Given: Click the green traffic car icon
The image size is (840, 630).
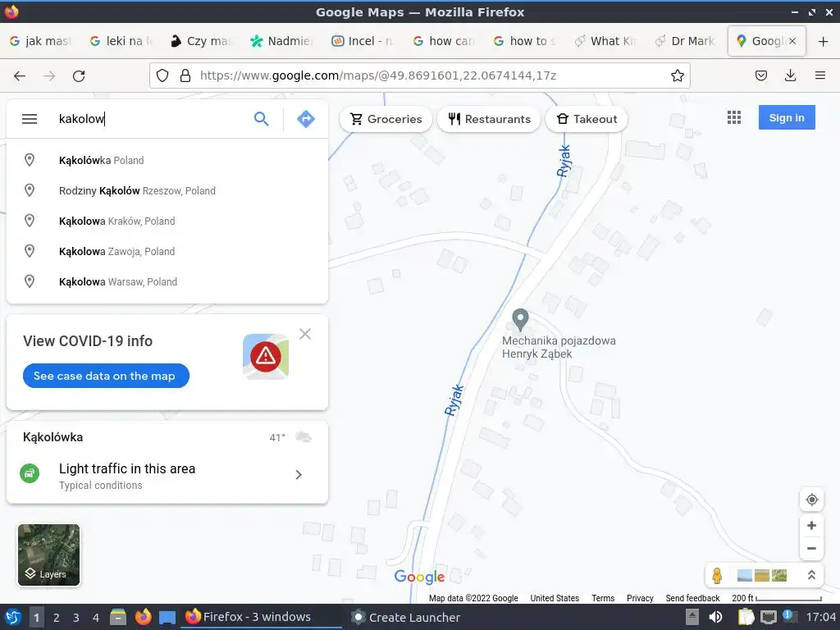Looking at the screenshot, I should [30, 473].
